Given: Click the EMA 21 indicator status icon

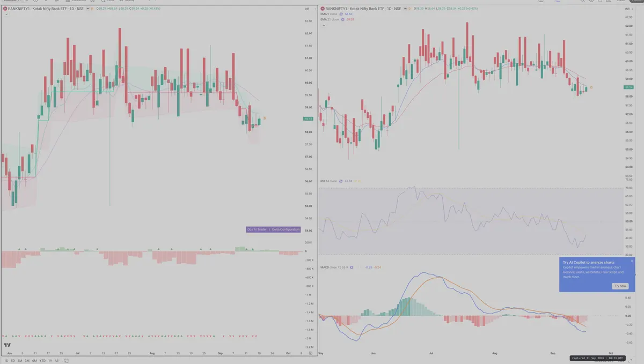Looking at the screenshot, I should tap(343, 20).
